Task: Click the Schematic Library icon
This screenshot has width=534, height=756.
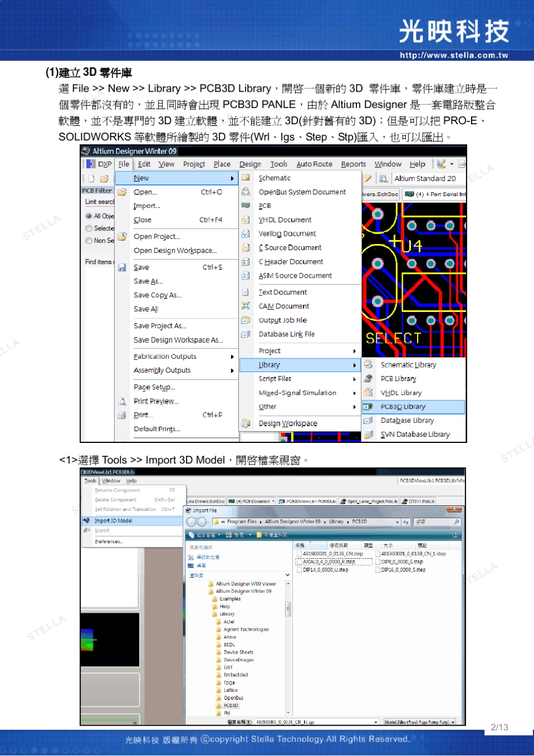Action: coord(368,365)
